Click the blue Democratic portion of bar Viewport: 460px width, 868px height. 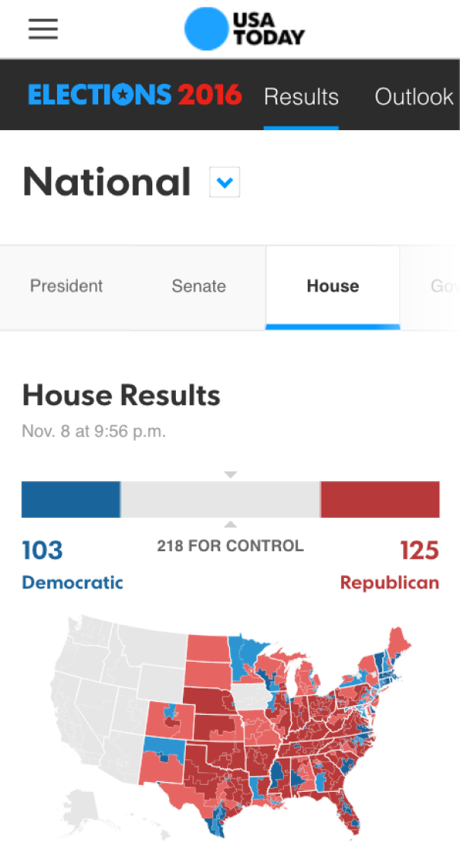71,499
